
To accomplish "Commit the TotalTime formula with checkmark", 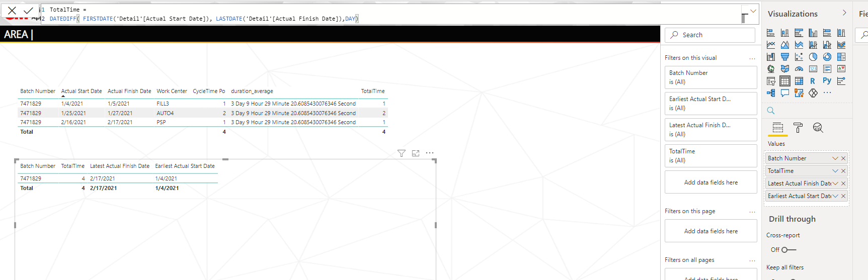I will click(28, 10).
